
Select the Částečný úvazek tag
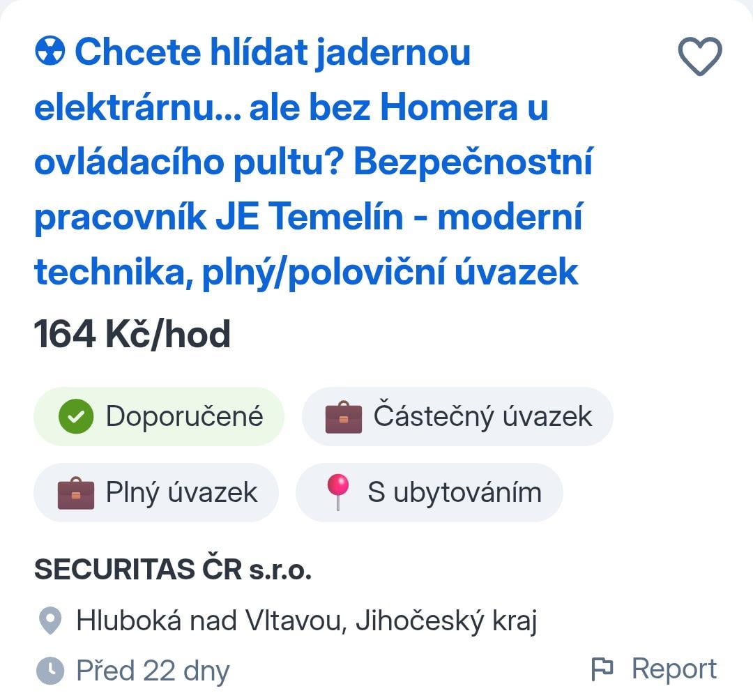[457, 416]
